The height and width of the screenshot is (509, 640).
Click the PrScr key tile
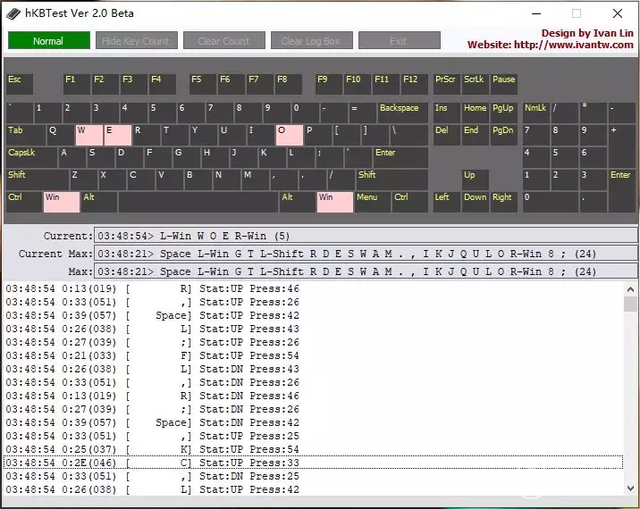pos(447,84)
